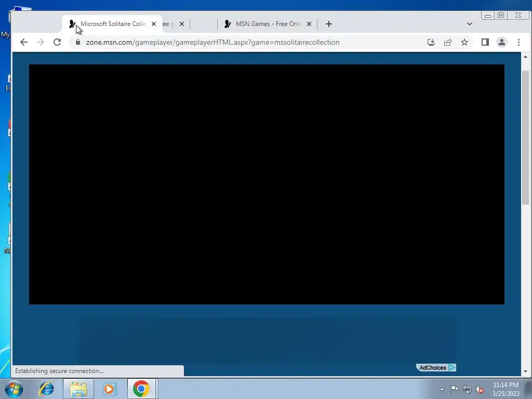Click the black game loading area
Image resolution: width=532 pixels, height=399 pixels.
[267, 184]
